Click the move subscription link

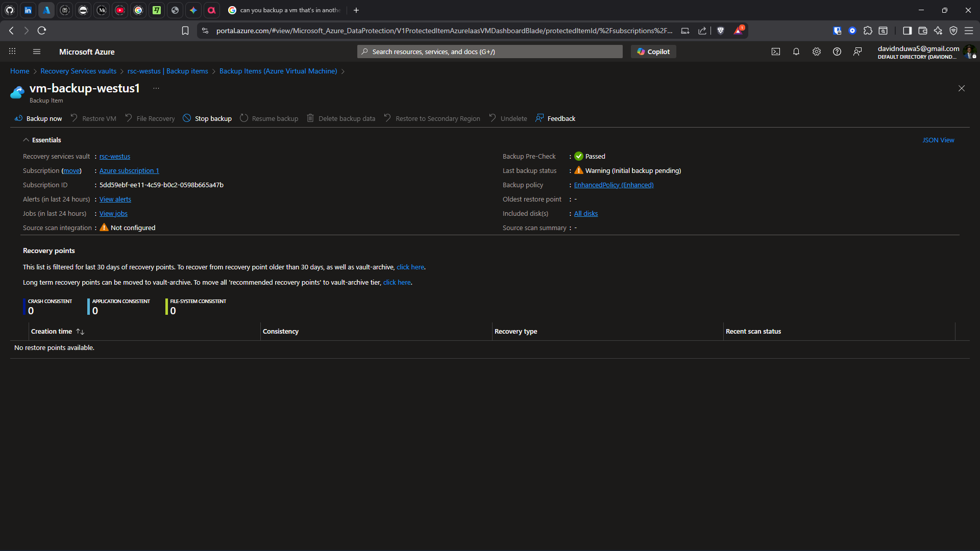[x=71, y=170]
